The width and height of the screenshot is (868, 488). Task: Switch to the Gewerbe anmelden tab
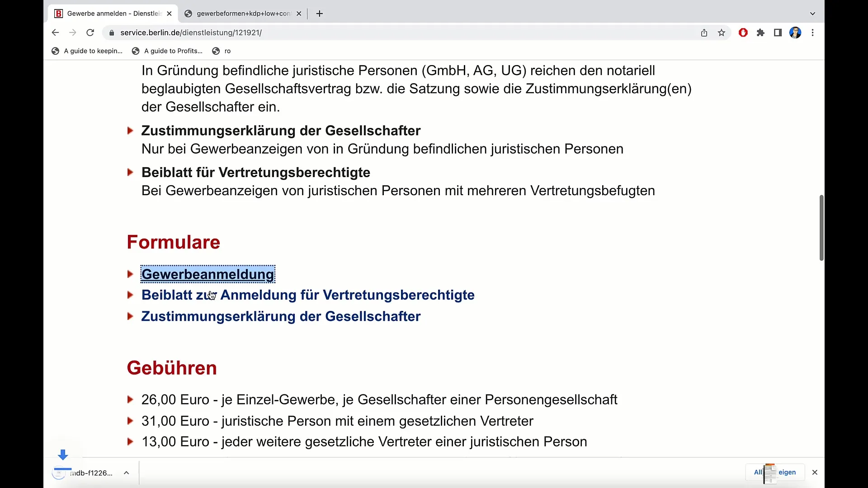(x=113, y=14)
